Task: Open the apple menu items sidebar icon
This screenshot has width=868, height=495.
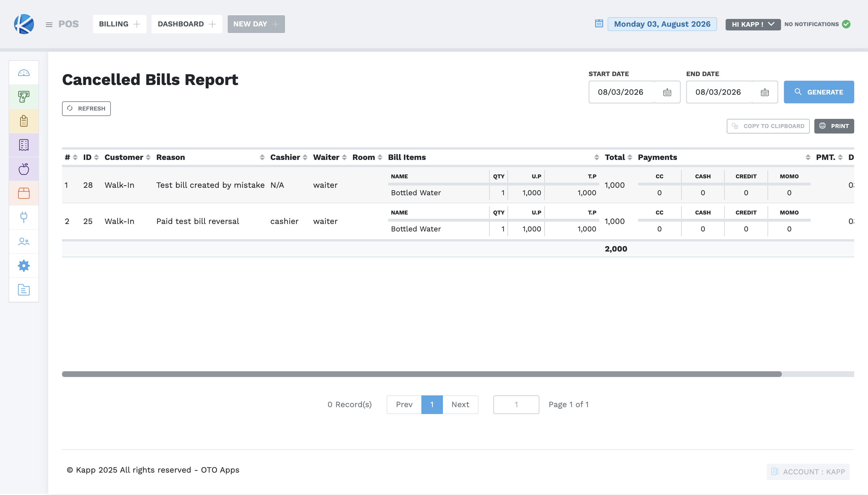Action: click(x=24, y=169)
